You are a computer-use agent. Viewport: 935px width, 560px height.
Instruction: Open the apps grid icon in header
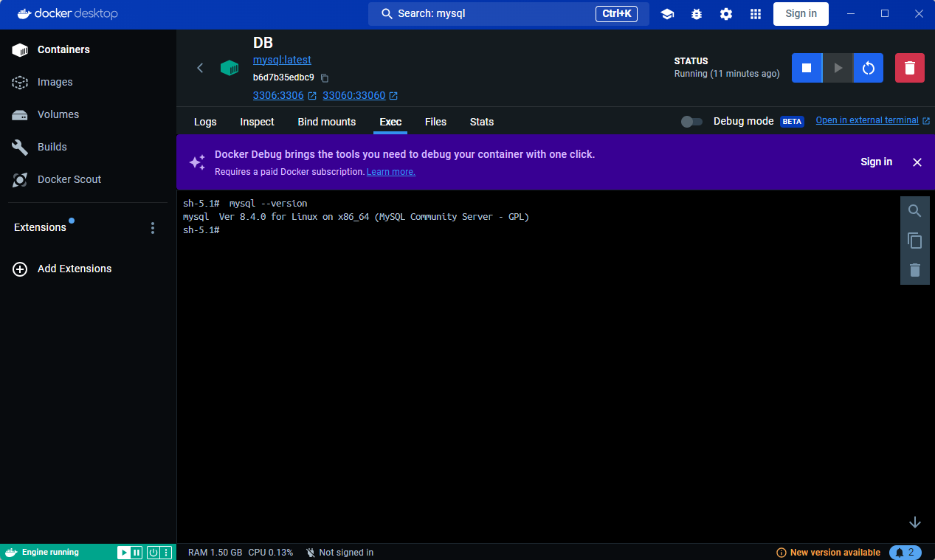pos(756,14)
